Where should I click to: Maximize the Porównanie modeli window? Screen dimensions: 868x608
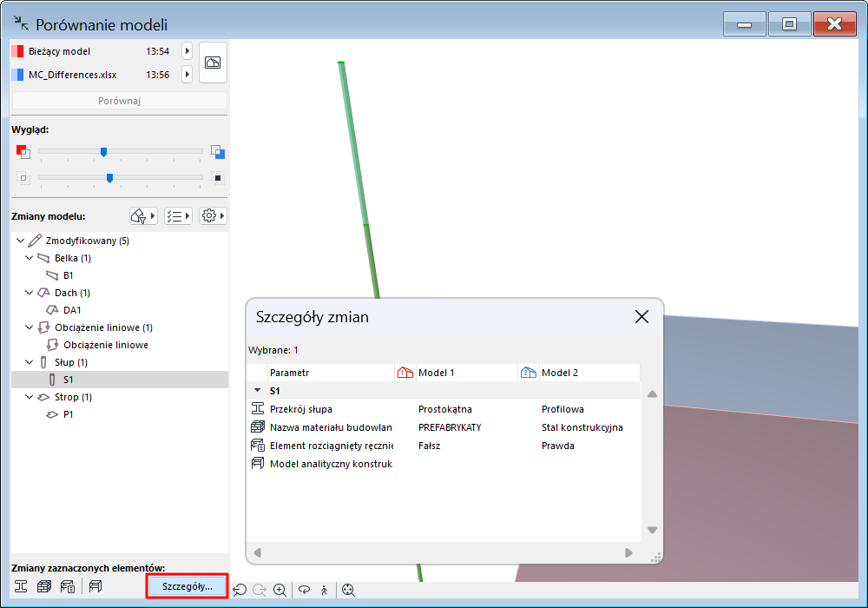coord(789,24)
